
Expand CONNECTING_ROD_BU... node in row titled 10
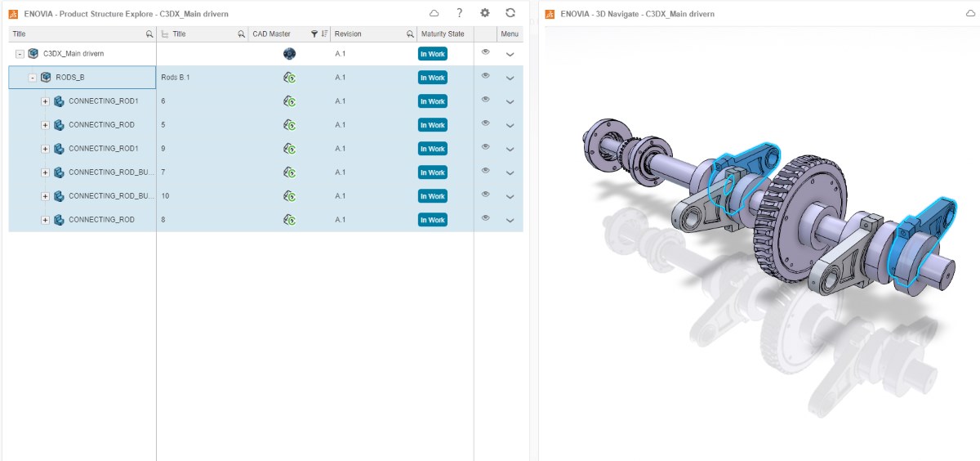[x=46, y=196]
